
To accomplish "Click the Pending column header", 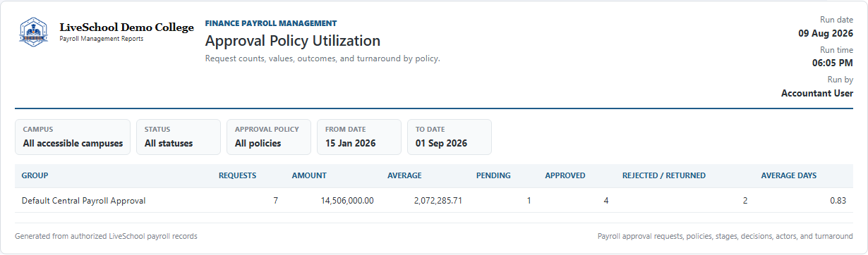I will tap(493, 175).
